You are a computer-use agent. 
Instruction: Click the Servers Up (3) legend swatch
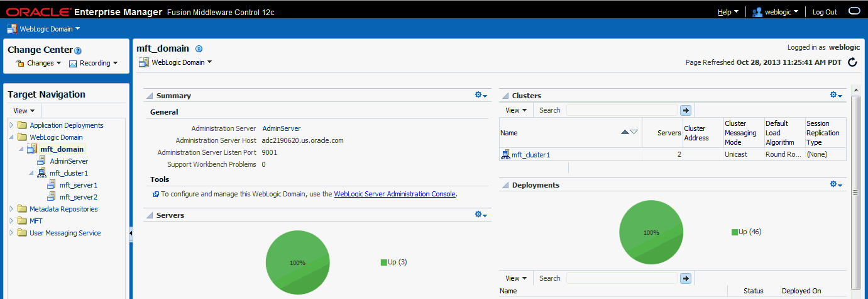coord(384,262)
